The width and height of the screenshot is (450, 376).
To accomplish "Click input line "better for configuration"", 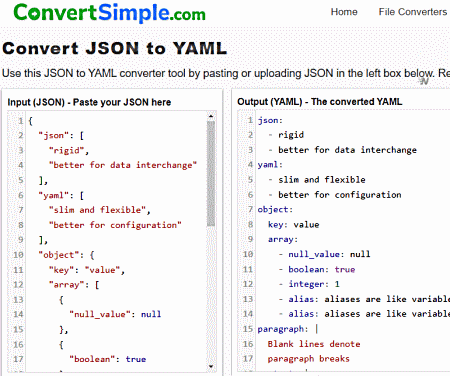I will (115, 225).
